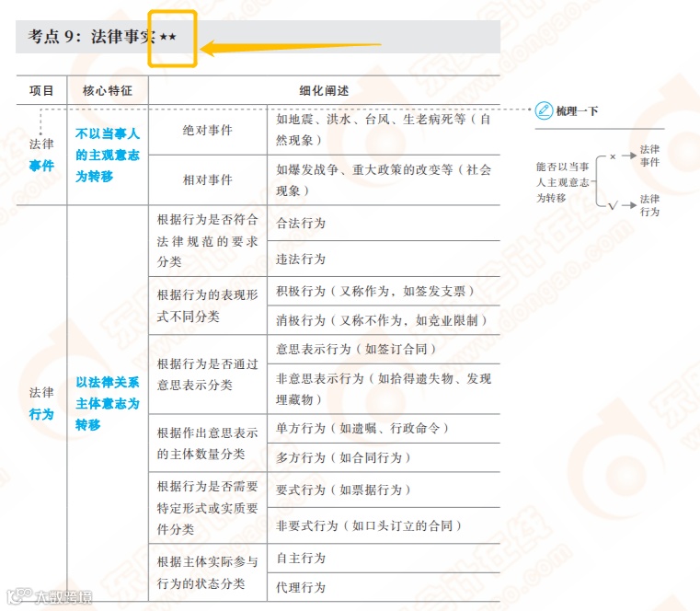Click the √ branch mark in sidebar diagram
Screen dimensions: 700x611
click(613, 205)
